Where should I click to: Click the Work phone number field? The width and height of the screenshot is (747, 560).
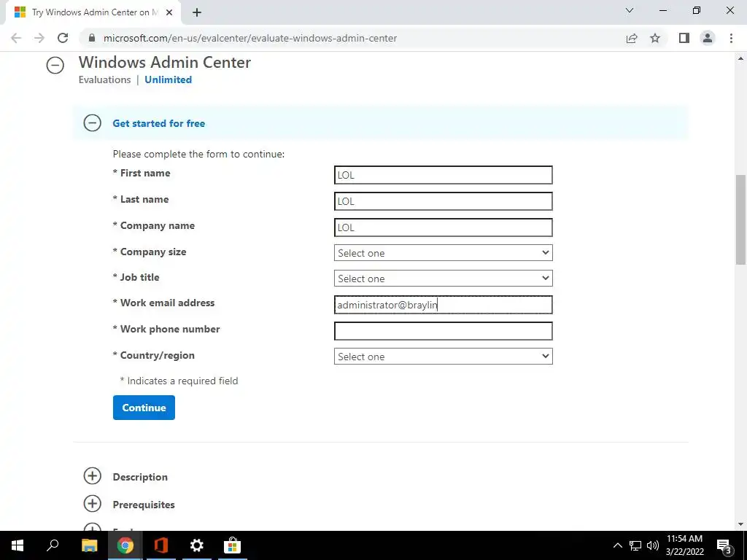[x=443, y=331]
